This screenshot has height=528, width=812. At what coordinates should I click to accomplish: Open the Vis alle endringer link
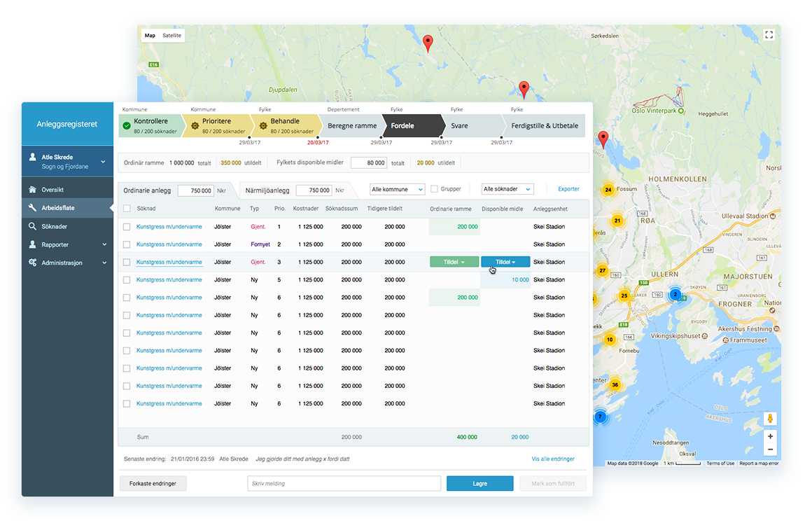coord(552,459)
